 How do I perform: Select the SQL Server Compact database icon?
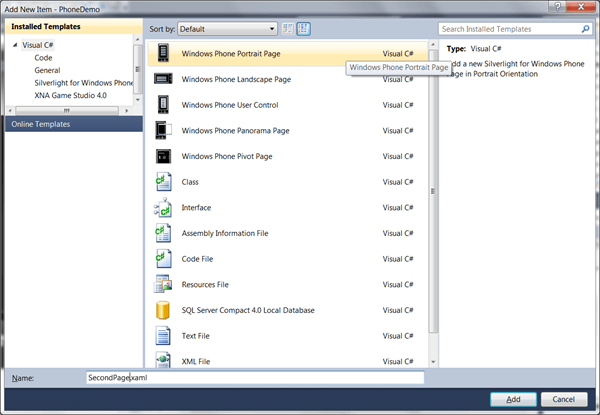pos(163,310)
